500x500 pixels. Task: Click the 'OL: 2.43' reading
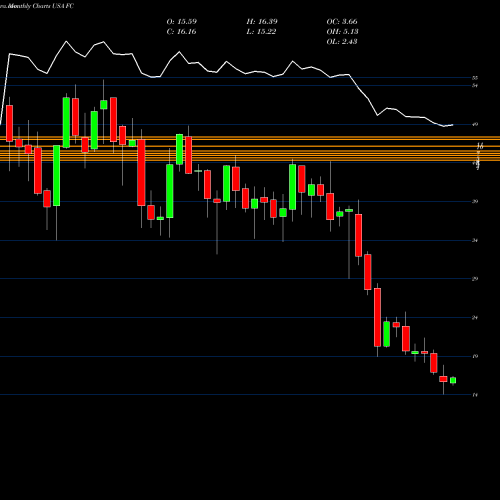click(x=342, y=42)
